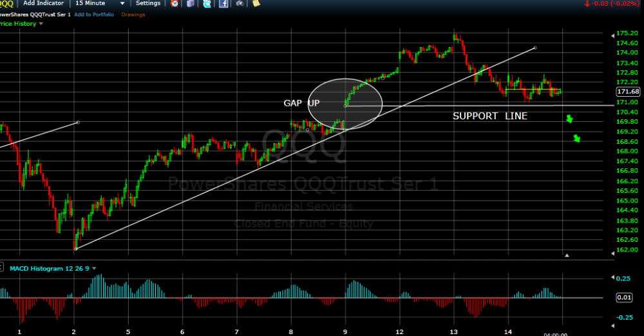Viewport: 644px width, 336px height.
Task: Share chart via Twitter icon
Action: (x=207, y=4)
